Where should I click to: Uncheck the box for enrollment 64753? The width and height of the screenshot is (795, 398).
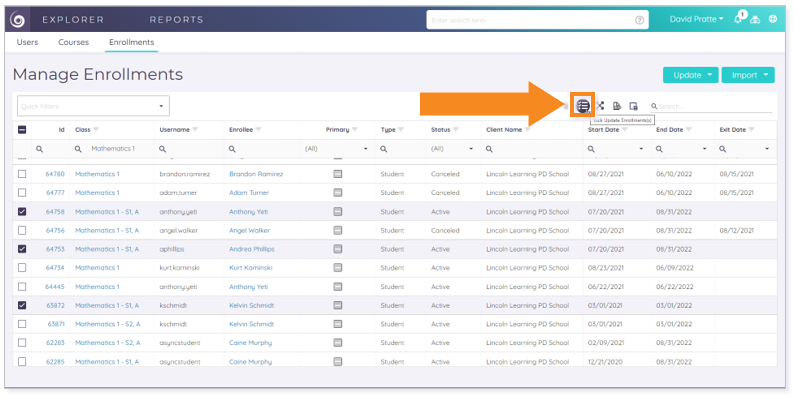(22, 249)
